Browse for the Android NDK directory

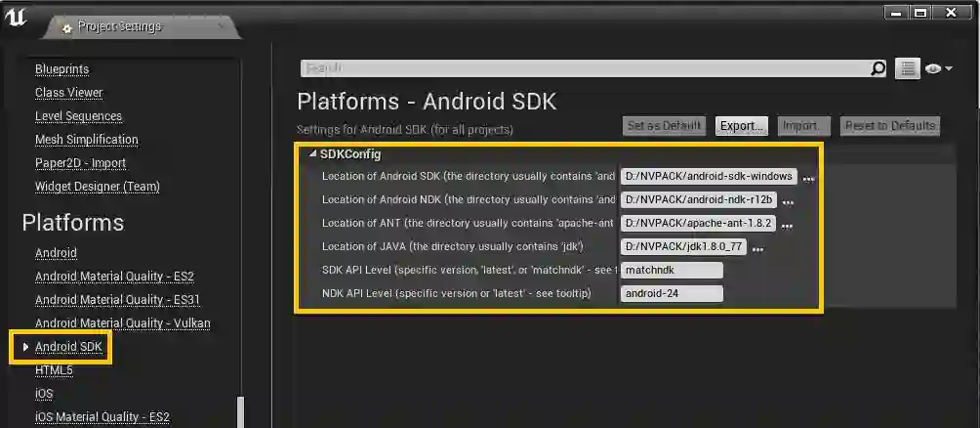(x=788, y=202)
